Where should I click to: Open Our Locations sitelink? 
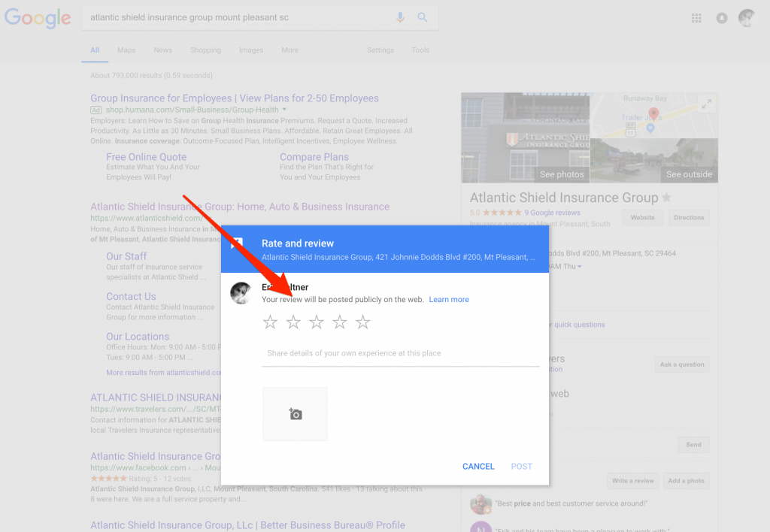[138, 337]
